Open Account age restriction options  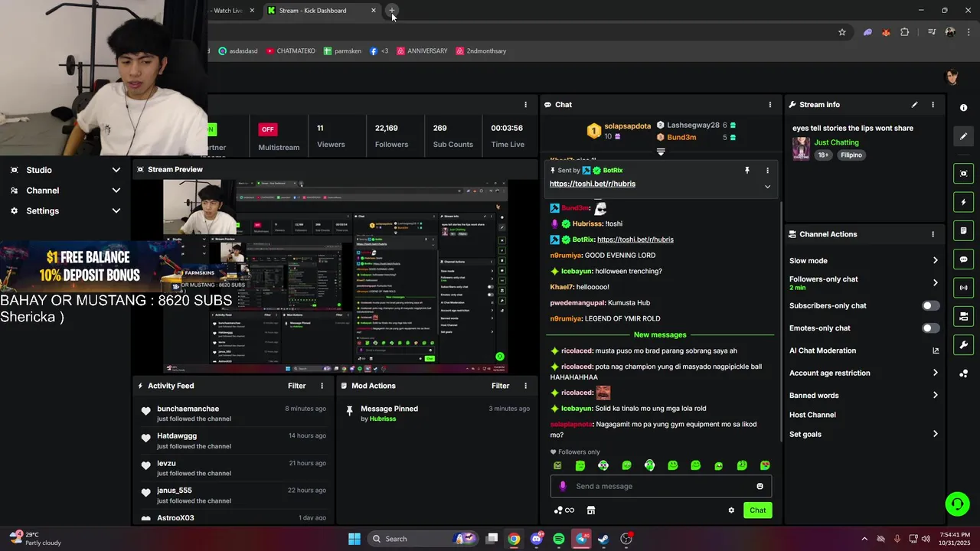(864, 373)
